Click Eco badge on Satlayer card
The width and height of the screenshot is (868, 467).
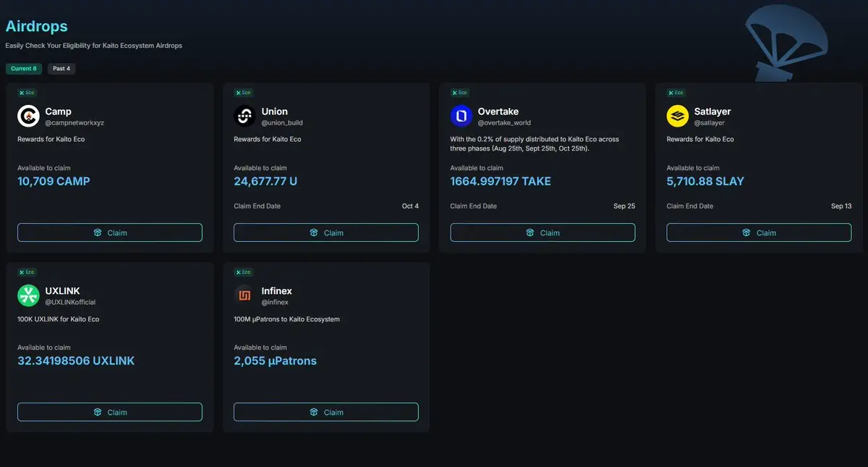coord(676,93)
